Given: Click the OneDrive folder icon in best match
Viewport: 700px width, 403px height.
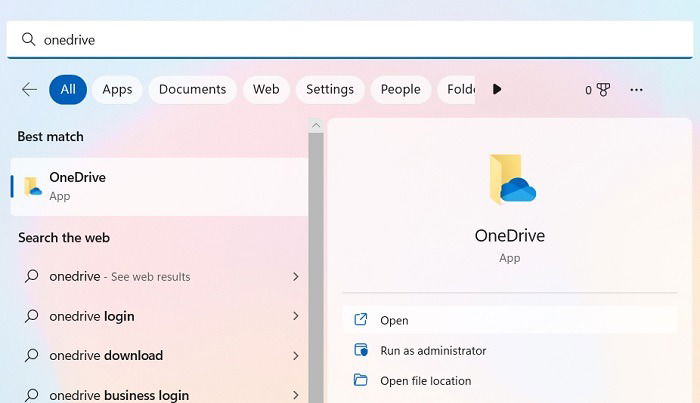Looking at the screenshot, I should [x=33, y=187].
